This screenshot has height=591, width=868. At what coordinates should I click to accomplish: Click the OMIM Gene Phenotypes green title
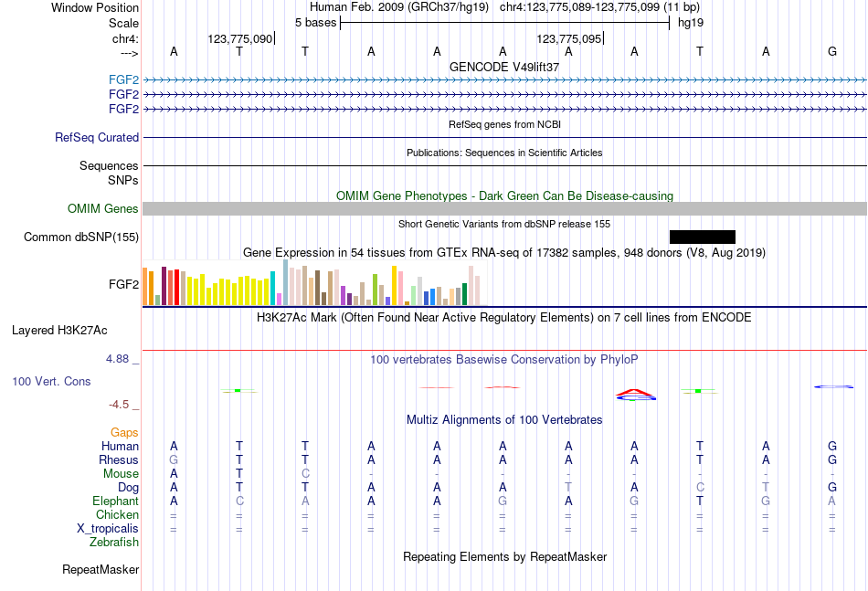pyautogui.click(x=505, y=195)
